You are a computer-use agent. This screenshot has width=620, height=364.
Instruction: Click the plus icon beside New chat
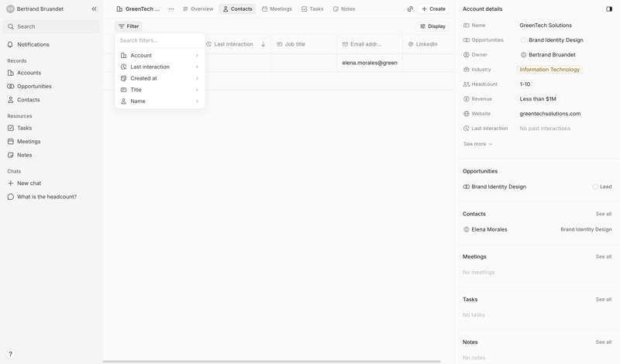coord(11,183)
